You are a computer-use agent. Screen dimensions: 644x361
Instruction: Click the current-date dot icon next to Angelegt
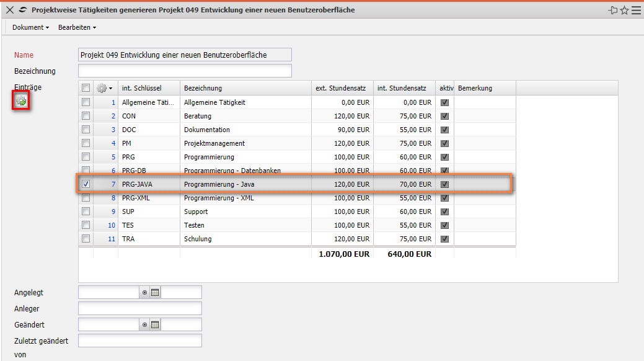pos(144,292)
